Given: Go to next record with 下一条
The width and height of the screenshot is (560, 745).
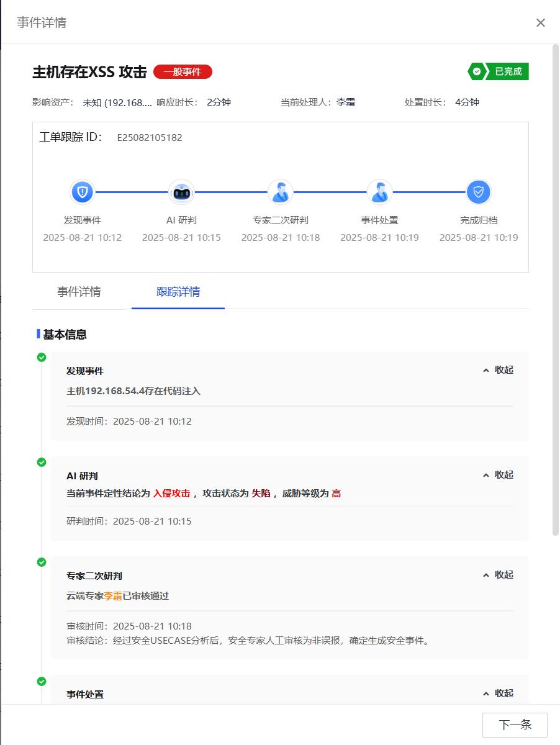Looking at the screenshot, I should click(515, 725).
